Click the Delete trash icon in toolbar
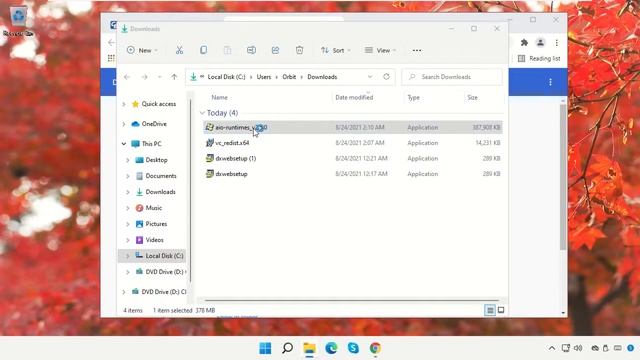 pos(299,50)
